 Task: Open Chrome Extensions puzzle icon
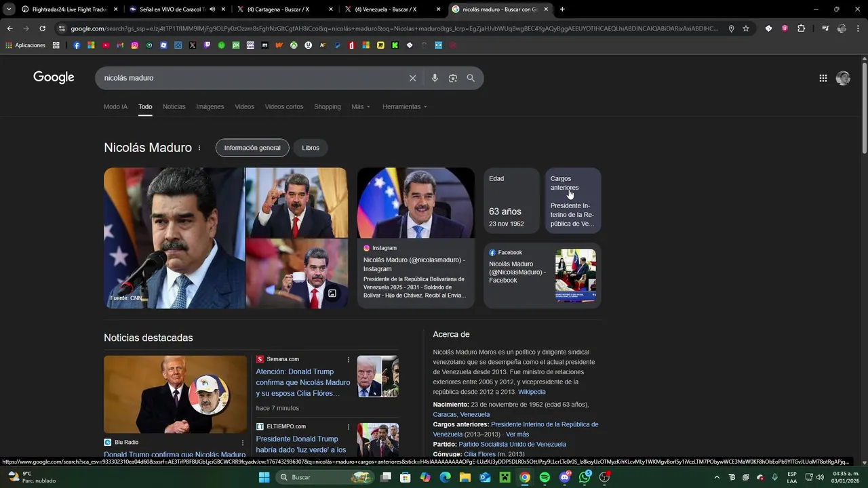click(x=801, y=28)
